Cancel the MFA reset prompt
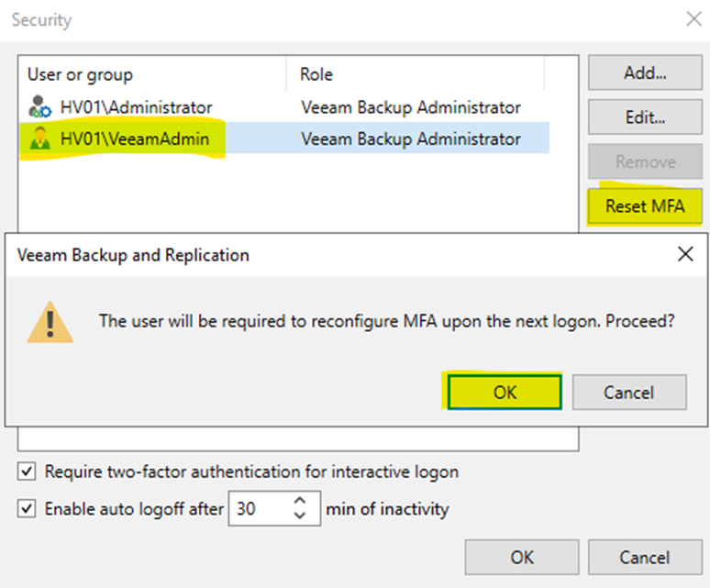The image size is (710, 588). click(x=629, y=392)
